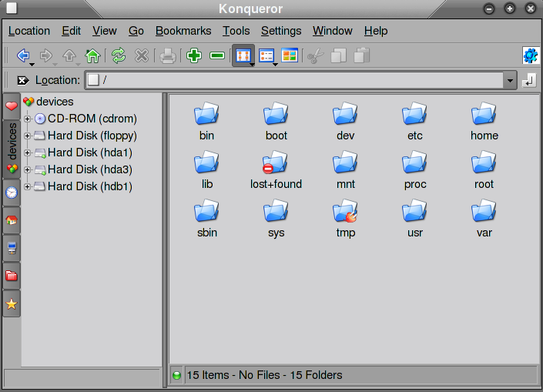This screenshot has height=392, width=543.
Task: Expand the Hard Disk (hdb1) node
Action: tap(28, 186)
